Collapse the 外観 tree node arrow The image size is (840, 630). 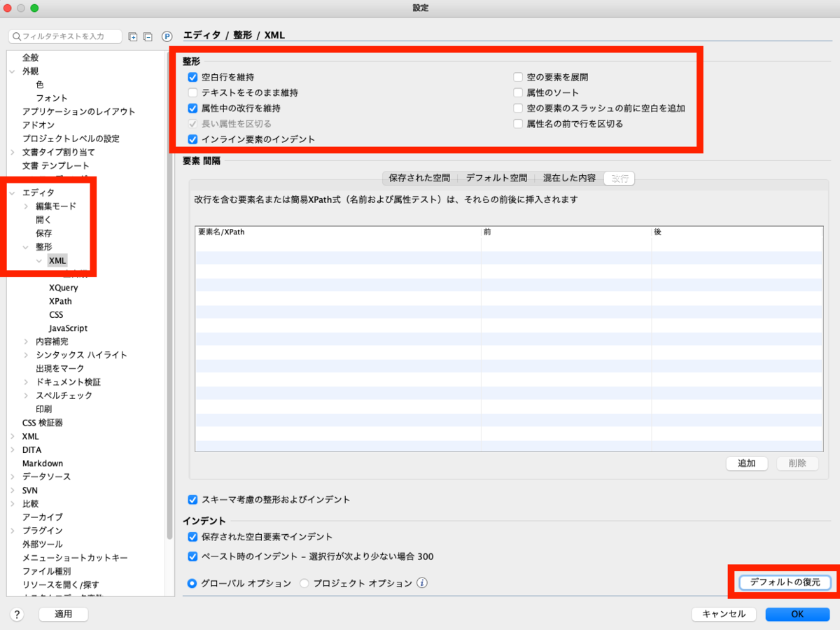click(13, 71)
